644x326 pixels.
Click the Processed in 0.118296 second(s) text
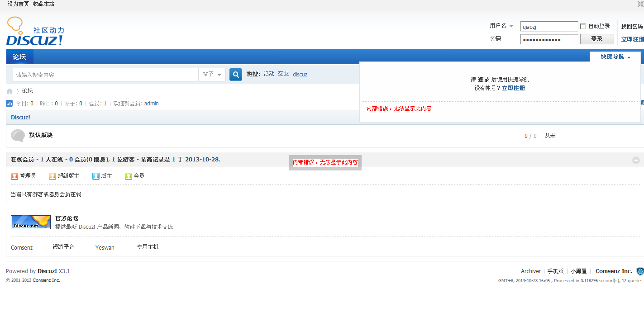[x=587, y=281]
